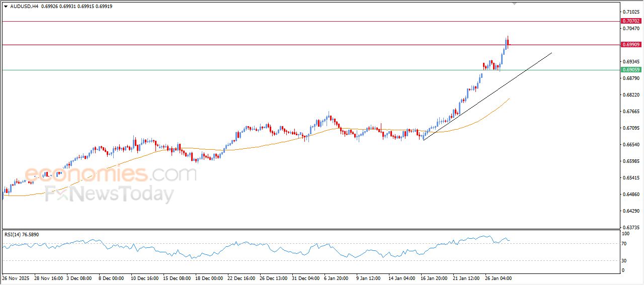Click the gray chart shift triangle marker

tap(514, 3)
